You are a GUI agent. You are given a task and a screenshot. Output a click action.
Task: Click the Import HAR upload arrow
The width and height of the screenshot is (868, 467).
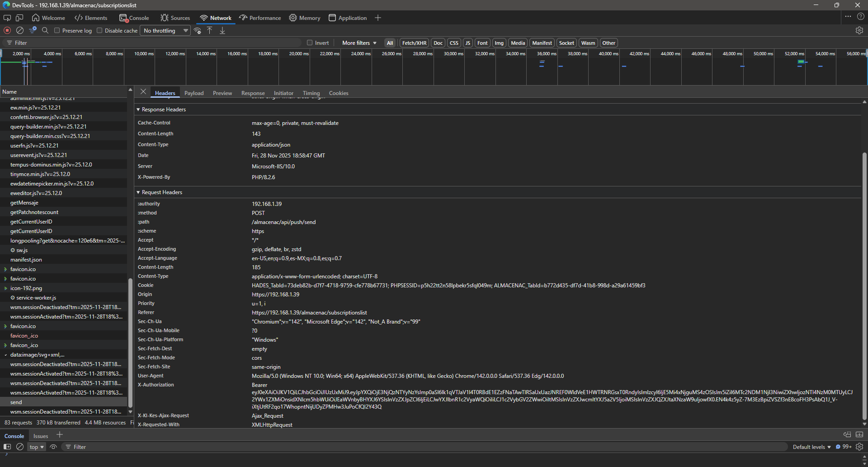(x=210, y=30)
